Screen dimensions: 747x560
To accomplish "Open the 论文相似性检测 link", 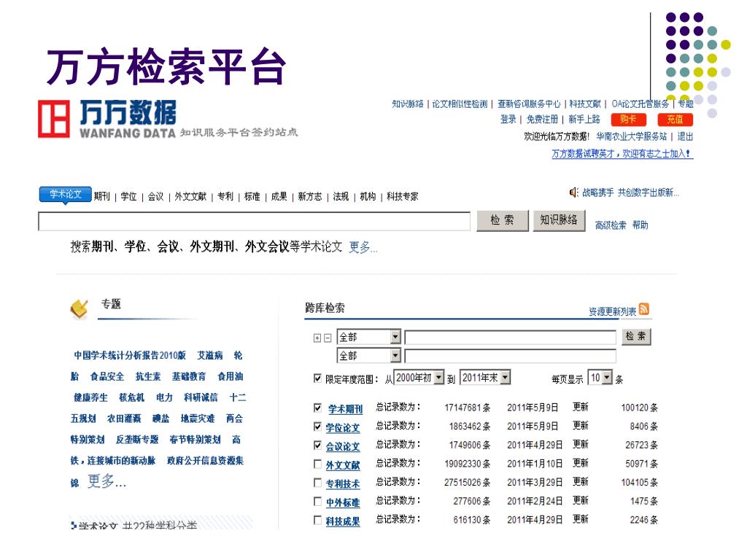I will (x=460, y=104).
